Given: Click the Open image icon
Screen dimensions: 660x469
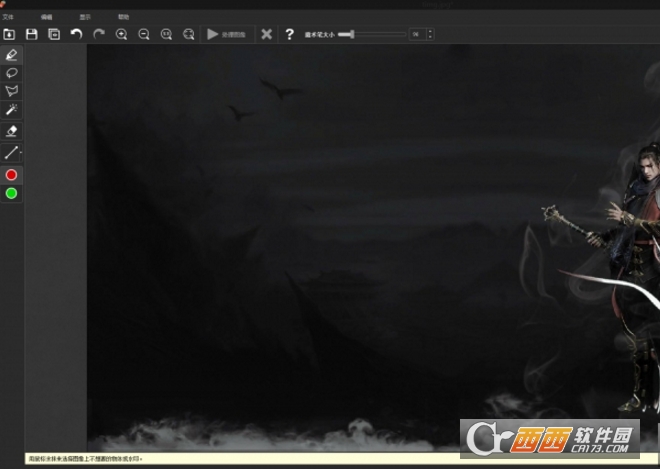Looking at the screenshot, I should [9, 34].
